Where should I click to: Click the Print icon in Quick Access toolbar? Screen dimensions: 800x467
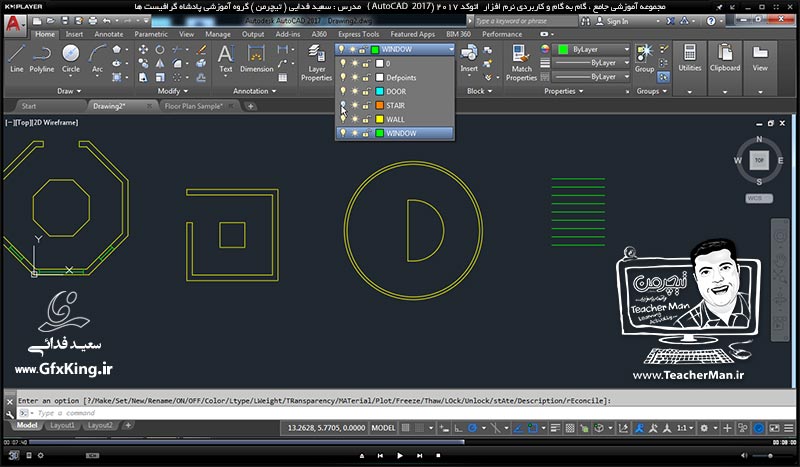[92, 21]
